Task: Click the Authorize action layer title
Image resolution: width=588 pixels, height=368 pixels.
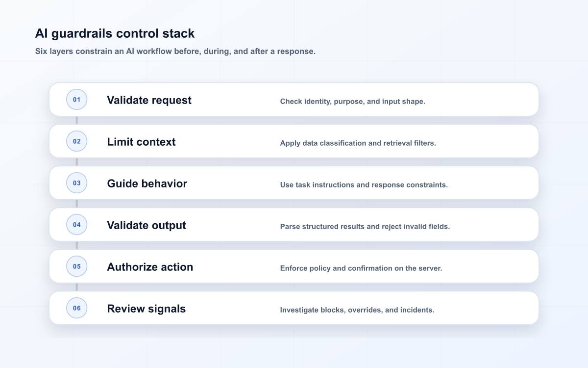Action: (150, 267)
